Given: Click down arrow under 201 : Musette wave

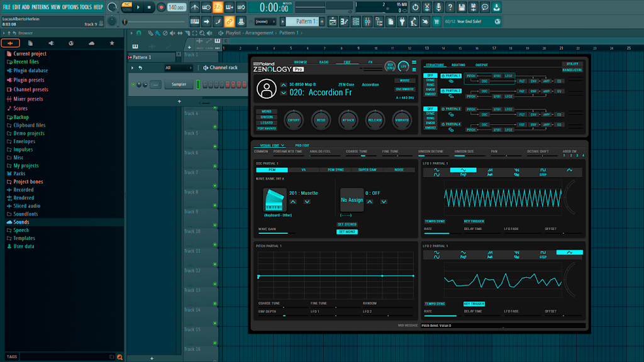Looking at the screenshot, I should click(x=307, y=202).
